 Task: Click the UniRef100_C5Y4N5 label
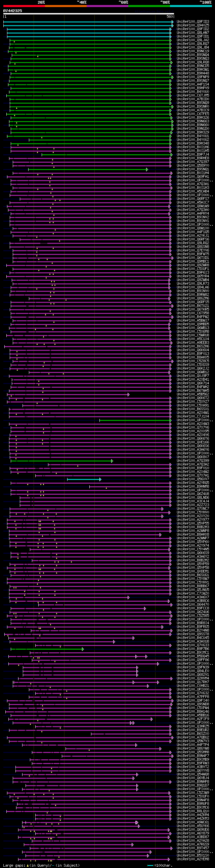click(x=193, y=550)
